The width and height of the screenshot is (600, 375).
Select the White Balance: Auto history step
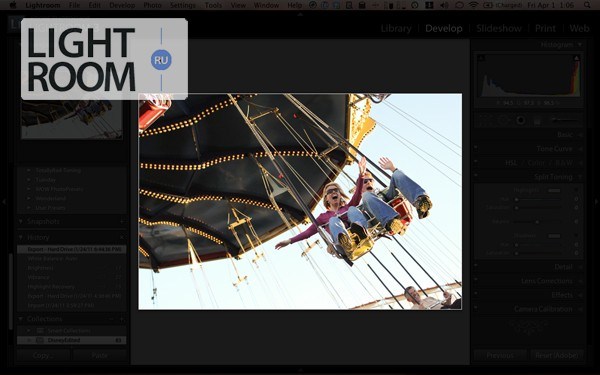[x=72, y=259]
